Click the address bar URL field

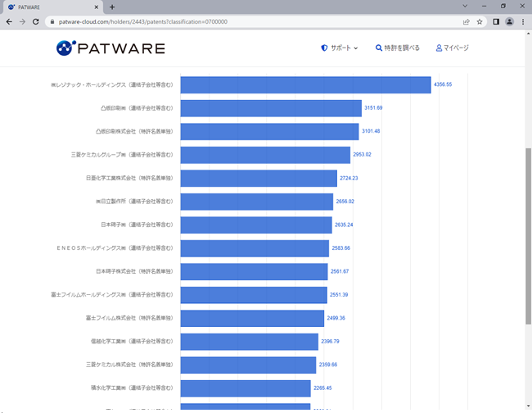click(x=246, y=21)
